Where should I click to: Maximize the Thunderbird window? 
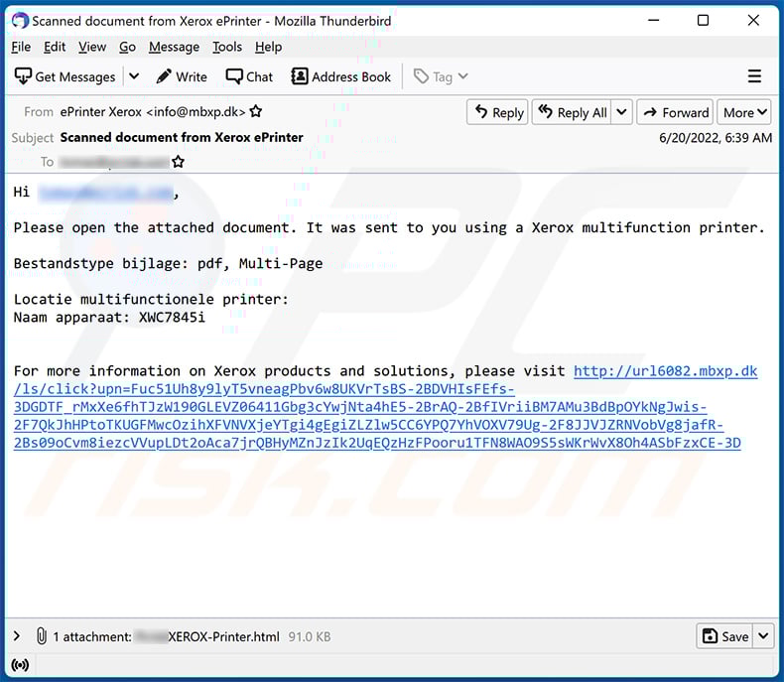tap(703, 20)
